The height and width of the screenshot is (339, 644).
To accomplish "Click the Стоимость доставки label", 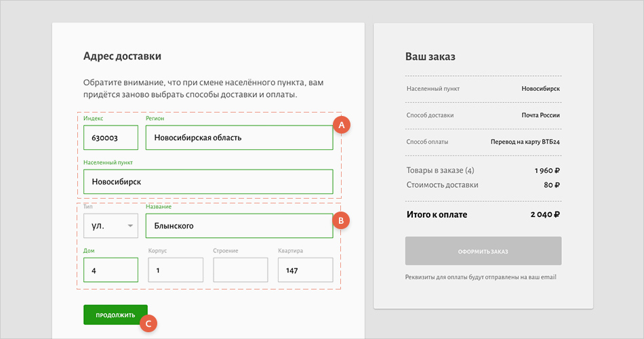I will pos(443,185).
